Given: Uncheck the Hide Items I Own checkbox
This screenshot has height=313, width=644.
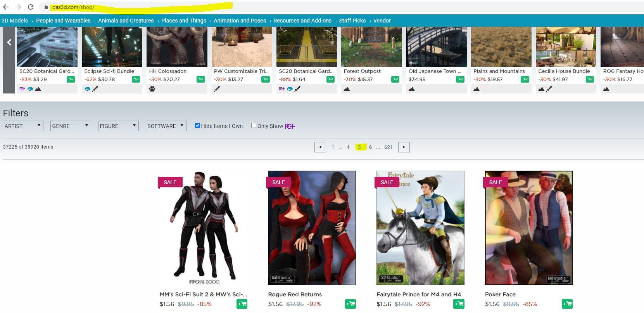Looking at the screenshot, I should pos(197,125).
